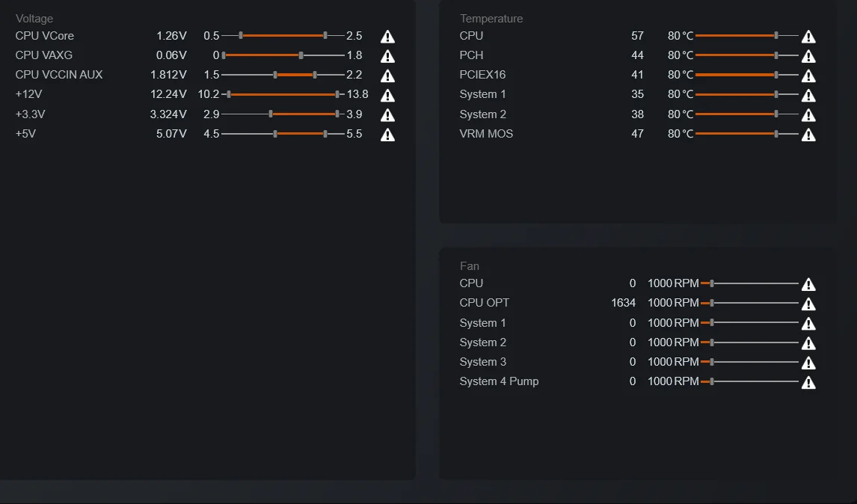Viewport: 857px width, 504px height.
Task: Click the +12V voltage warning icon
Action: pyautogui.click(x=387, y=95)
